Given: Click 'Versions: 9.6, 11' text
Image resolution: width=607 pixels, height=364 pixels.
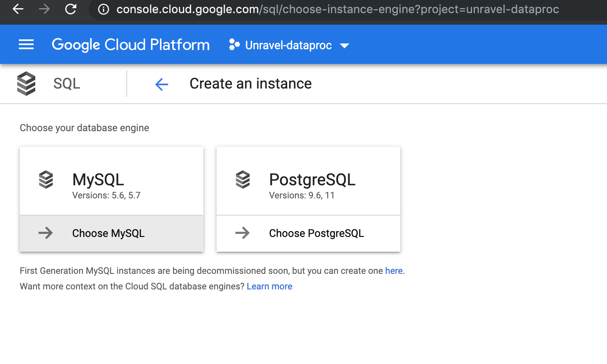Looking at the screenshot, I should point(302,196).
